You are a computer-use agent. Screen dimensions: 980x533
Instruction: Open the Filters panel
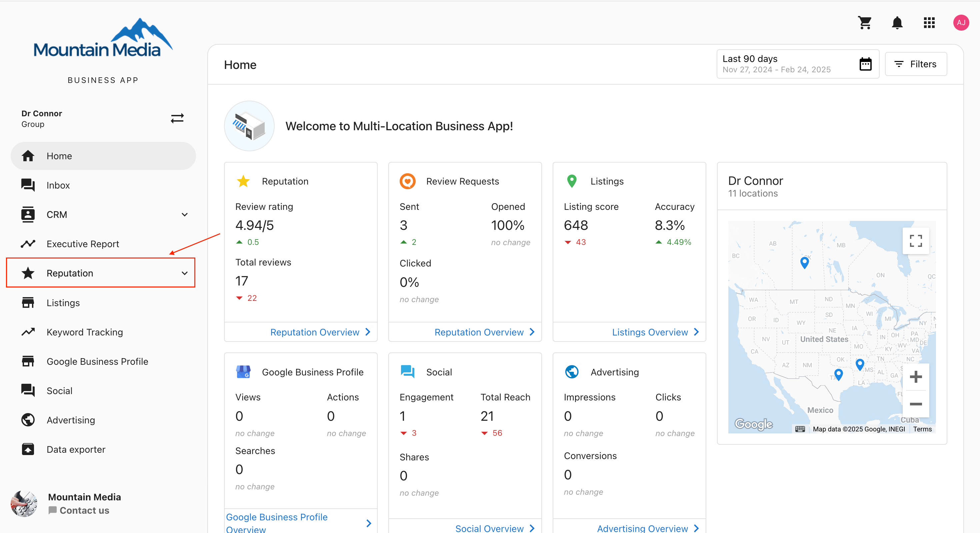pyautogui.click(x=916, y=64)
